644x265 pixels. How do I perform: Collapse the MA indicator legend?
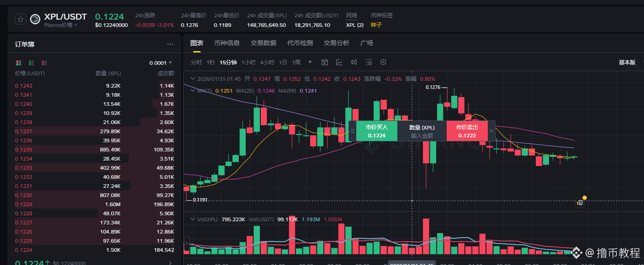point(192,91)
